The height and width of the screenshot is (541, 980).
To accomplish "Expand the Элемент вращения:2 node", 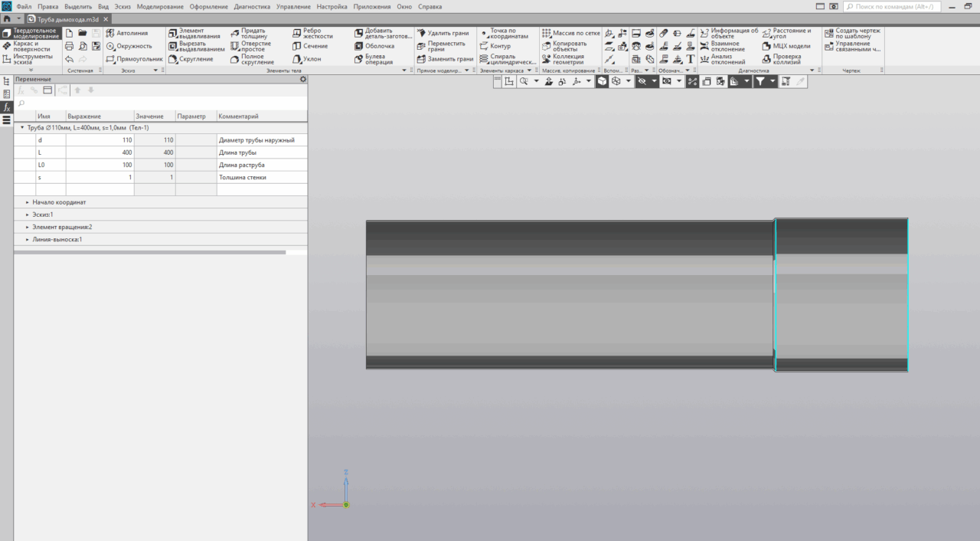I will click(27, 227).
